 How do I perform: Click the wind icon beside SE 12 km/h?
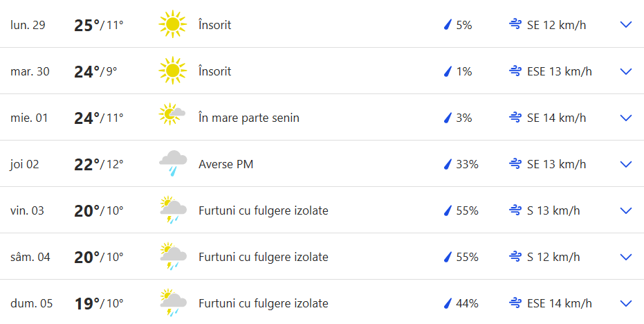pyautogui.click(x=515, y=25)
